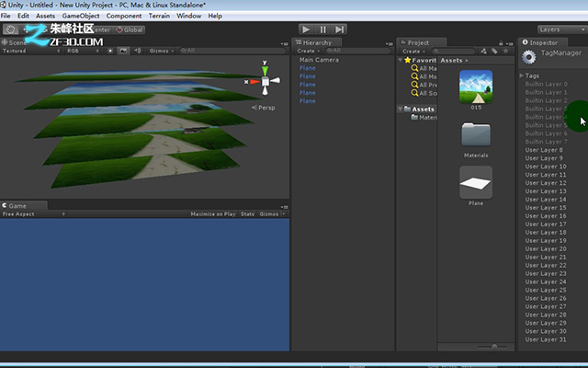The width and height of the screenshot is (588, 368).
Task: Select the All Scripts saved search
Action: coord(424,93)
